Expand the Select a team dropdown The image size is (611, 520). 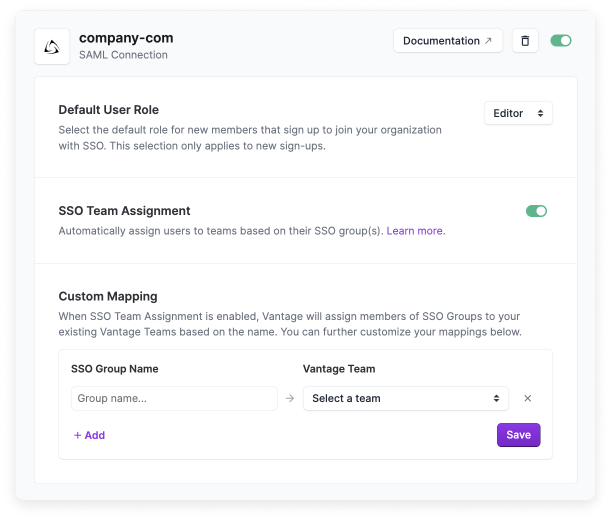[x=405, y=398]
